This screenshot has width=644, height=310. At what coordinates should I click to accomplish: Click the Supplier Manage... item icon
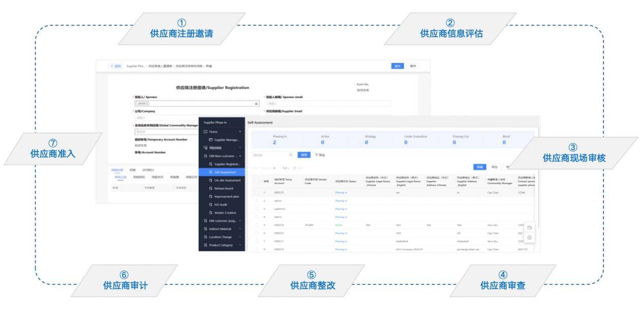210,139
